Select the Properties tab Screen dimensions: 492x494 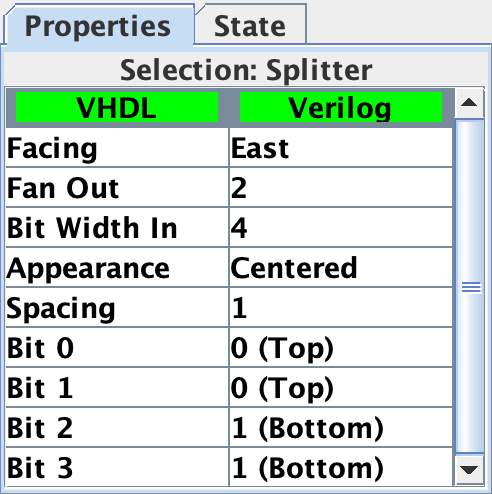(x=98, y=26)
